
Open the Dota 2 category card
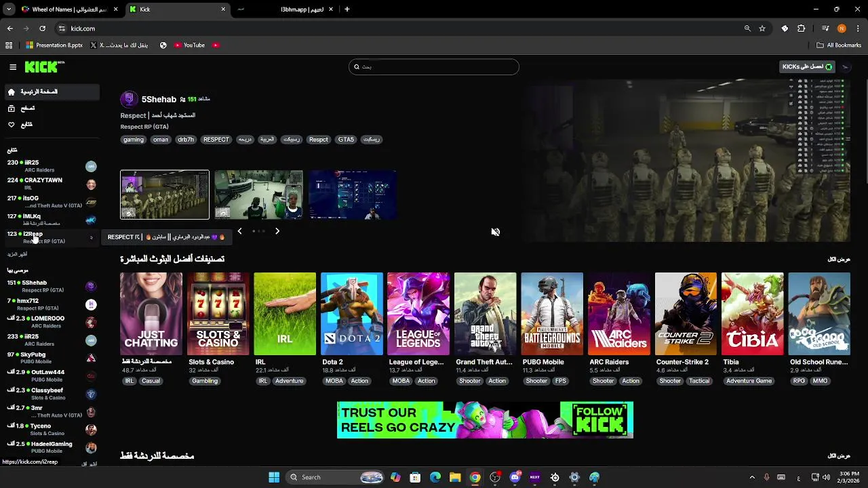[x=351, y=314]
